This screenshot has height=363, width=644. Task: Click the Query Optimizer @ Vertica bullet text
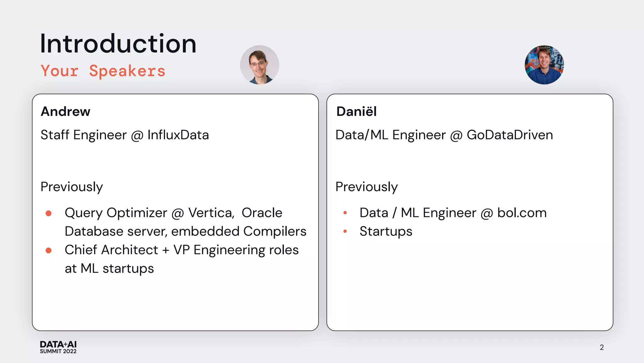coord(173,213)
